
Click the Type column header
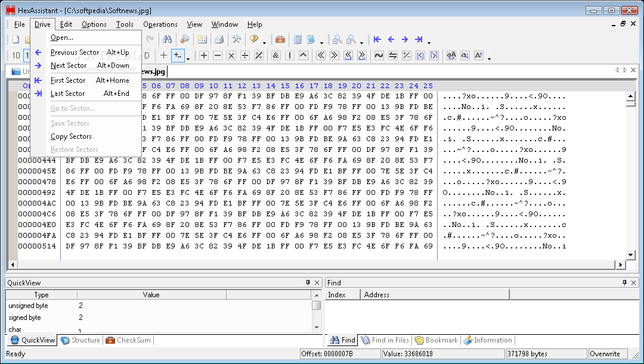click(42, 295)
